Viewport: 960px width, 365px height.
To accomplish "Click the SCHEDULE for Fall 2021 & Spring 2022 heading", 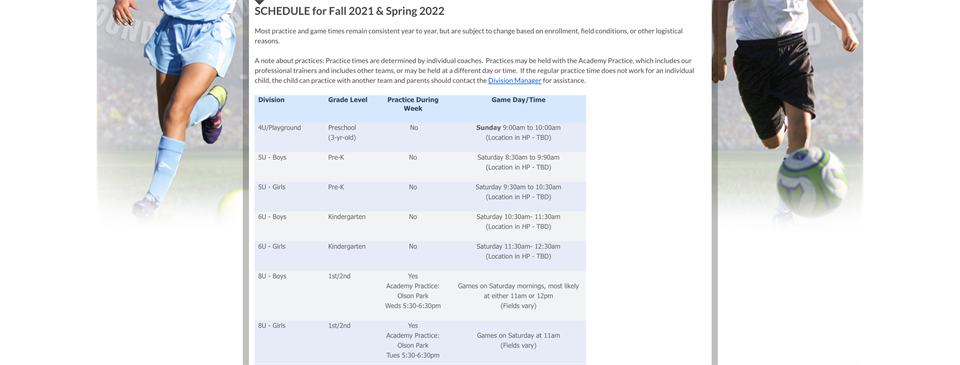I will pos(350,11).
